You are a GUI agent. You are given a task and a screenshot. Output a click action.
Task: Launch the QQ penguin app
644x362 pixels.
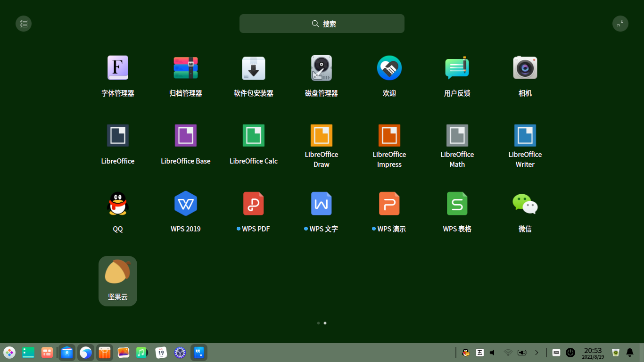tap(118, 204)
